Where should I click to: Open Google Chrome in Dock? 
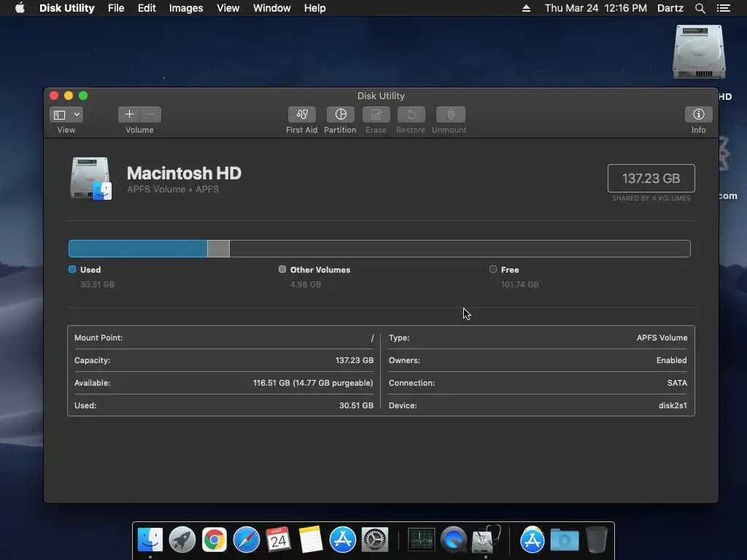pyautogui.click(x=214, y=540)
